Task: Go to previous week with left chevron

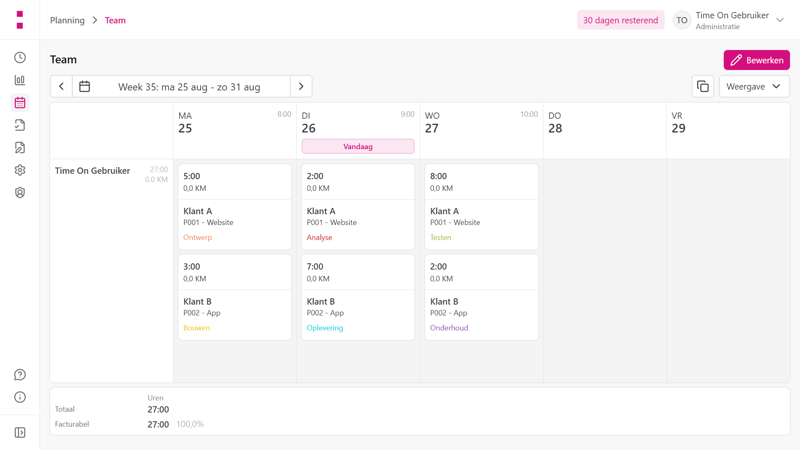Action: click(x=61, y=87)
